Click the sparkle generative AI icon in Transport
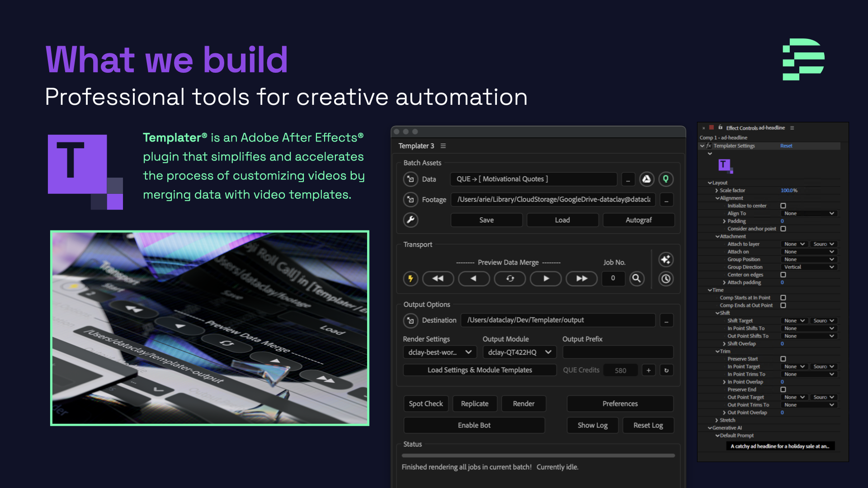Viewport: 868px width, 488px height. click(x=666, y=260)
